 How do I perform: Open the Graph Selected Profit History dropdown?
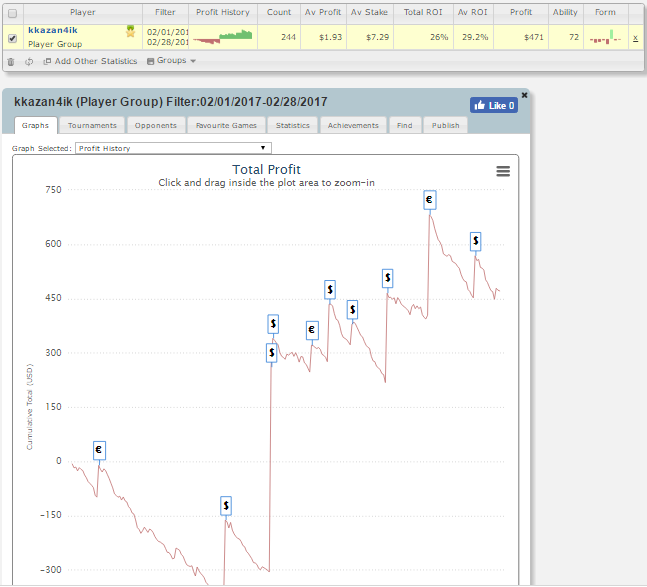point(173,148)
